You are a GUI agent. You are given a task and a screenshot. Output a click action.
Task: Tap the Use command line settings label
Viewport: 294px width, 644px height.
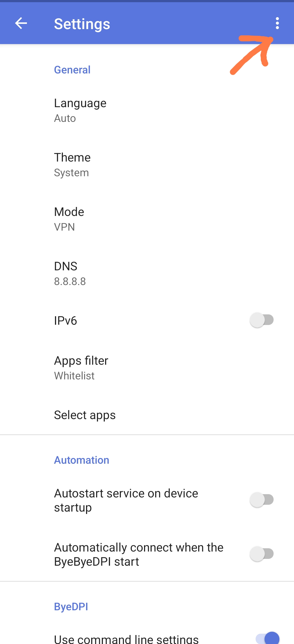pyautogui.click(x=126, y=639)
